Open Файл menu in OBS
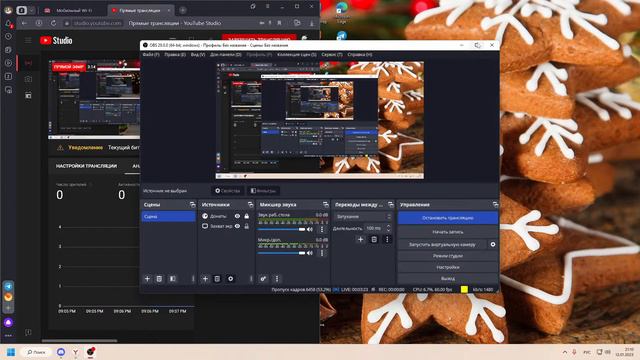The height and width of the screenshot is (360, 640). (x=151, y=54)
